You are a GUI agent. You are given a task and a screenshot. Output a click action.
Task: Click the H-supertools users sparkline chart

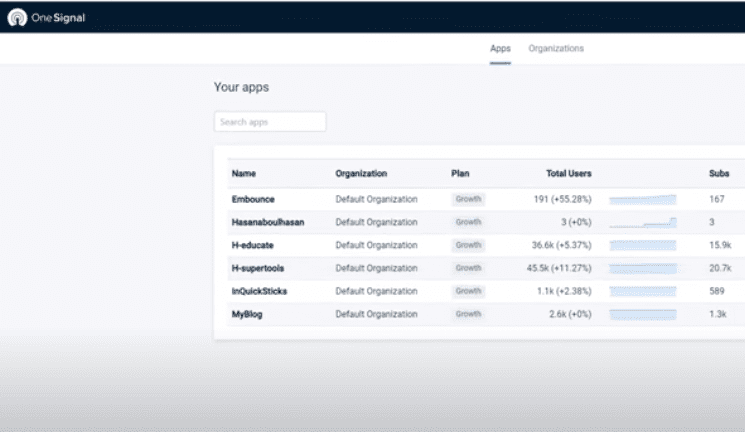point(643,268)
